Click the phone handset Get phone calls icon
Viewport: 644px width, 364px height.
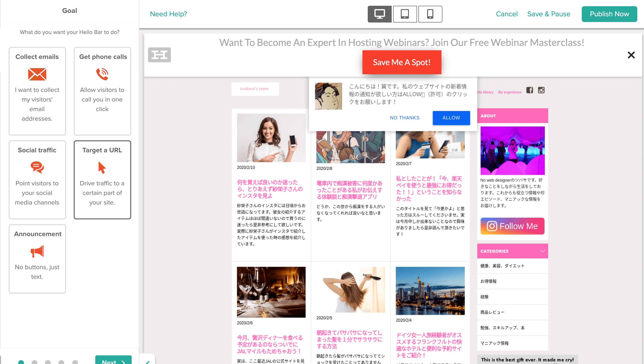pos(102,74)
